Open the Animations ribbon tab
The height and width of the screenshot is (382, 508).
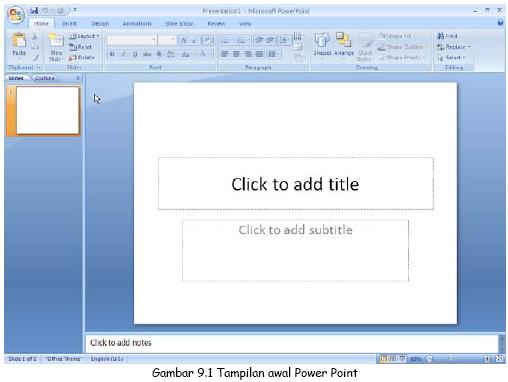click(x=137, y=24)
